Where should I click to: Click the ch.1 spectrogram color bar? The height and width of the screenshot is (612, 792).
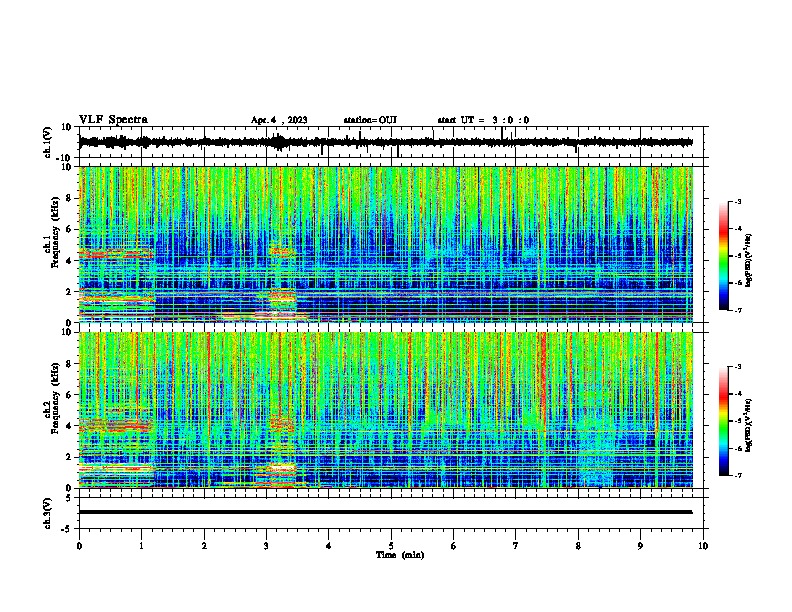tap(723, 256)
